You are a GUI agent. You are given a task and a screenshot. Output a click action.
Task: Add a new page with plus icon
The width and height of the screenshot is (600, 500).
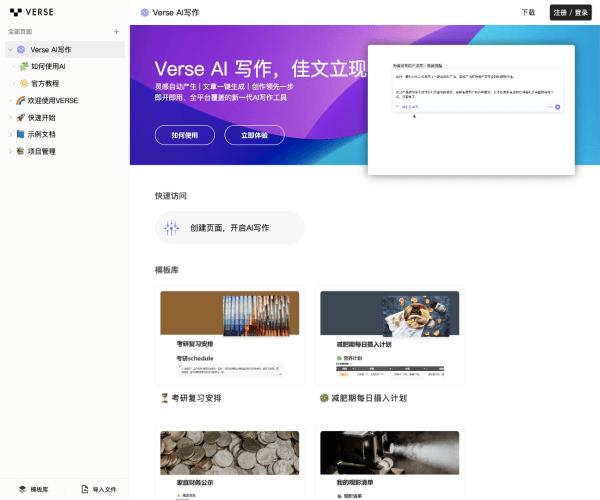click(116, 32)
